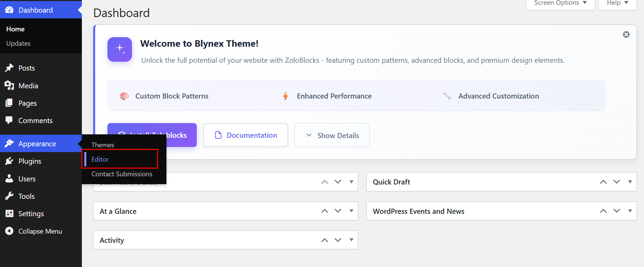Open the Users menu
Viewport: 644px width, 267px height.
click(41, 179)
